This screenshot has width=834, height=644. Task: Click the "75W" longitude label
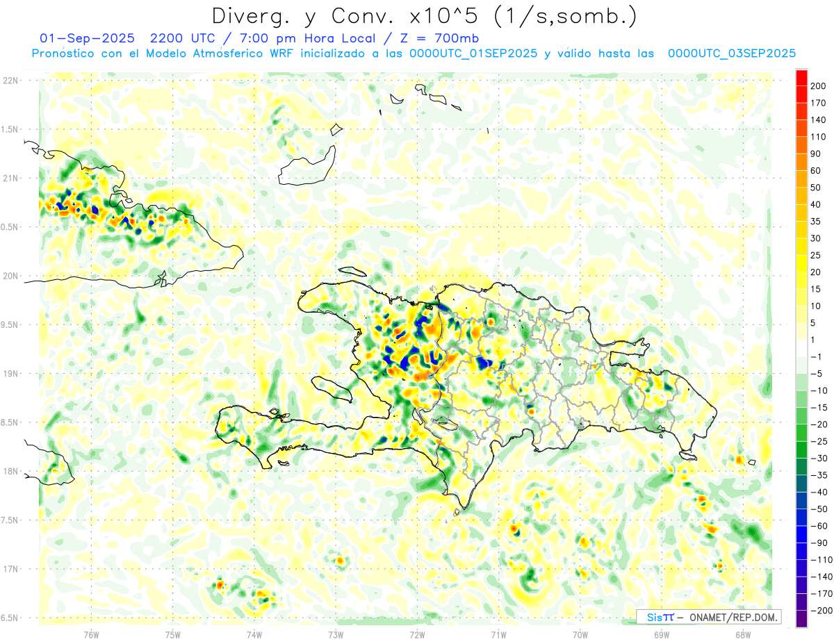(173, 634)
